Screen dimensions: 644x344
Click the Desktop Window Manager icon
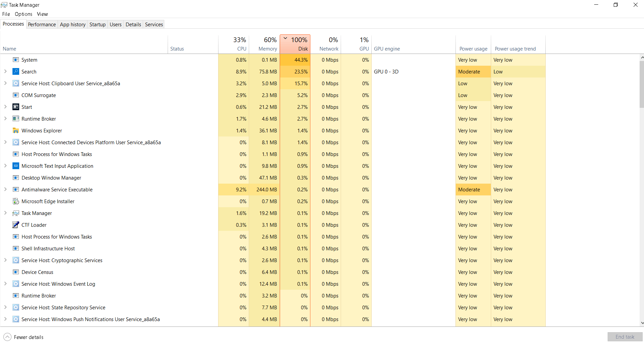(x=16, y=178)
